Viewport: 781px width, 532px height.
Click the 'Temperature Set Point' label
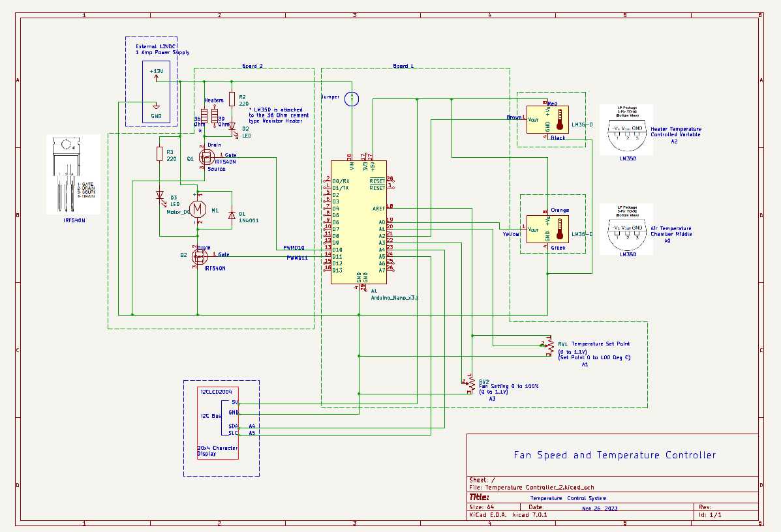600,344
